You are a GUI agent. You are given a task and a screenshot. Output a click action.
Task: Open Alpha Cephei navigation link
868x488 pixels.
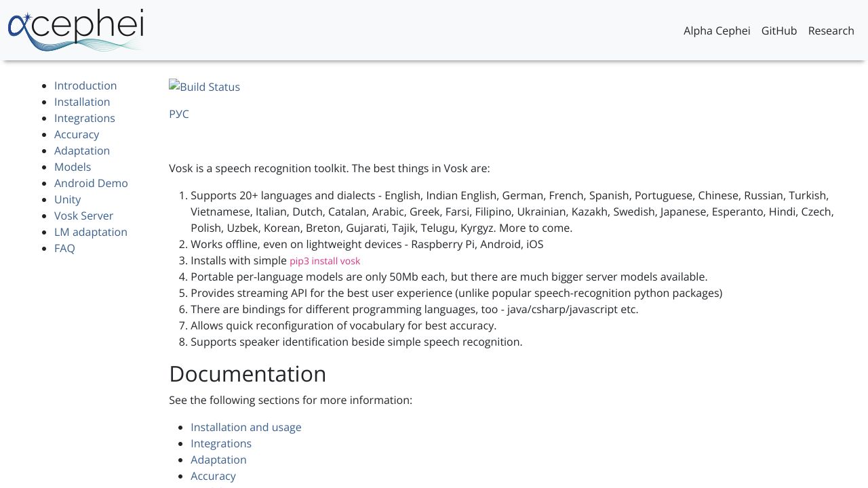[717, 30]
